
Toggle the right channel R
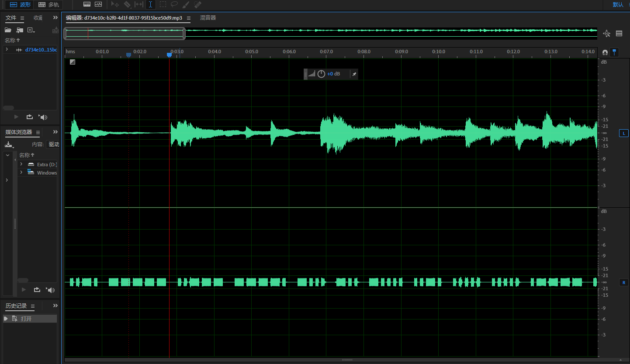click(624, 282)
